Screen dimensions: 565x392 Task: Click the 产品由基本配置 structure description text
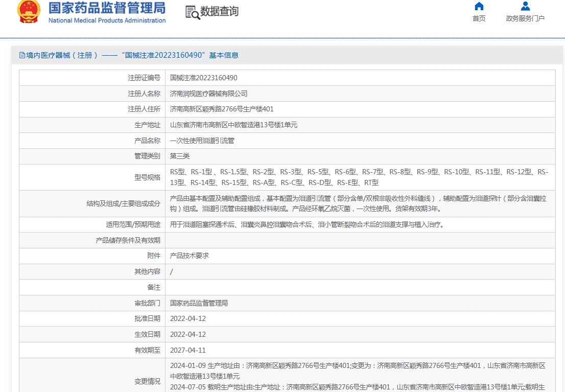[x=358, y=203]
